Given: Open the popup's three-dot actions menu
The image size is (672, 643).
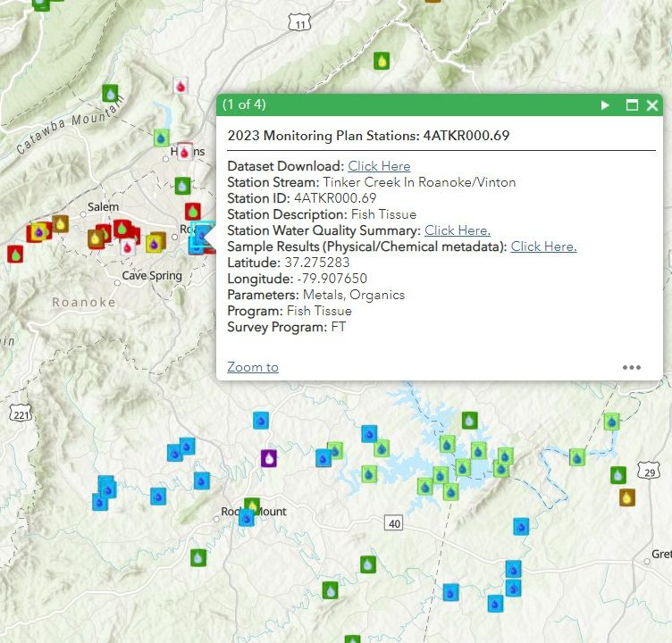Looking at the screenshot, I should point(632,367).
